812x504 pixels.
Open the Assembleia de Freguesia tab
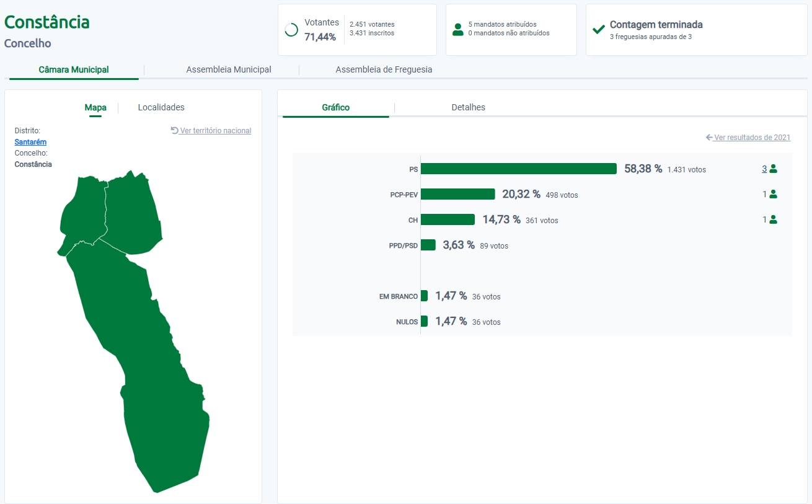click(384, 69)
